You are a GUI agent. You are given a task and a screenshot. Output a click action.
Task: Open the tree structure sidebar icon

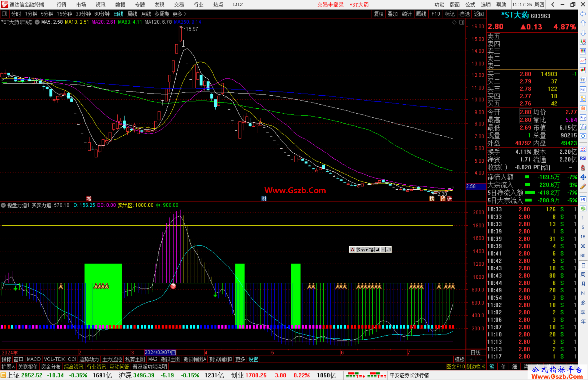click(583, 99)
